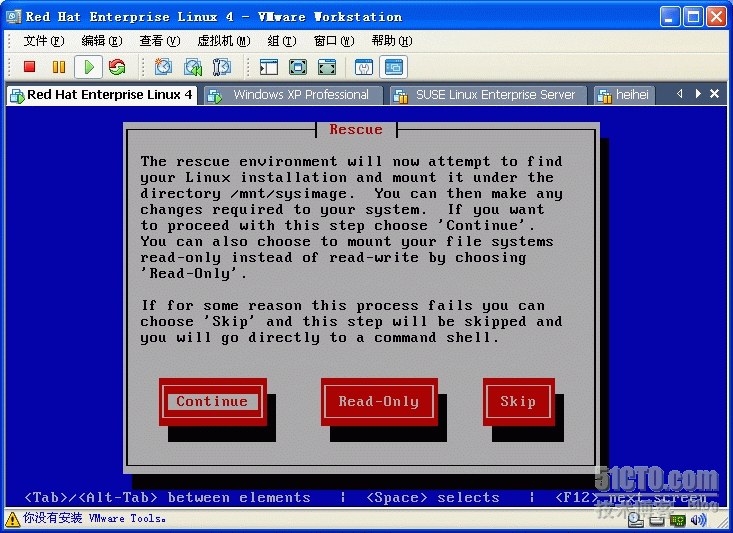
Task: Open the 窗口(W) menu
Action: 334,41
